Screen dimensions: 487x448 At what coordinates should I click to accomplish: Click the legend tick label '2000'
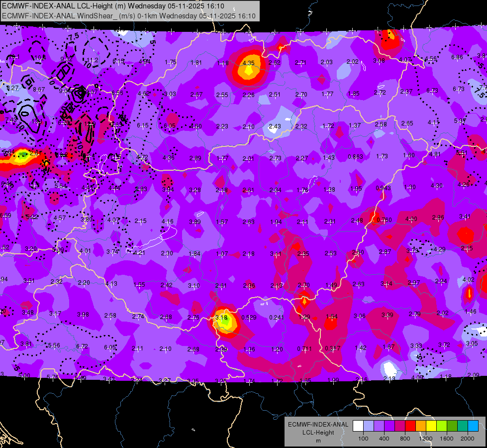tap(468, 439)
